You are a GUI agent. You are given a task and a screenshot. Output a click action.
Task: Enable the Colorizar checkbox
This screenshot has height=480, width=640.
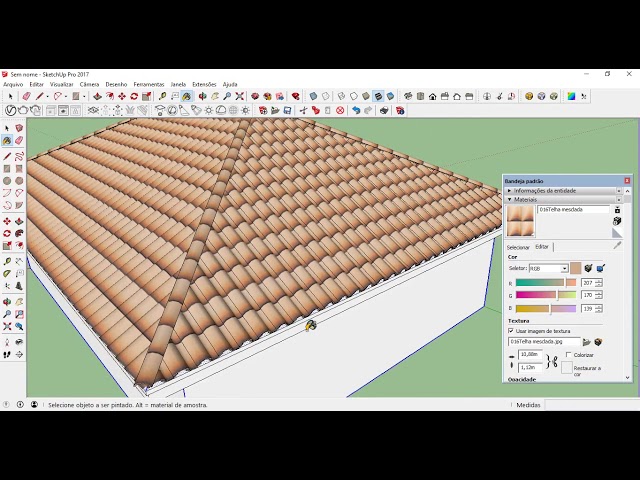coord(569,355)
